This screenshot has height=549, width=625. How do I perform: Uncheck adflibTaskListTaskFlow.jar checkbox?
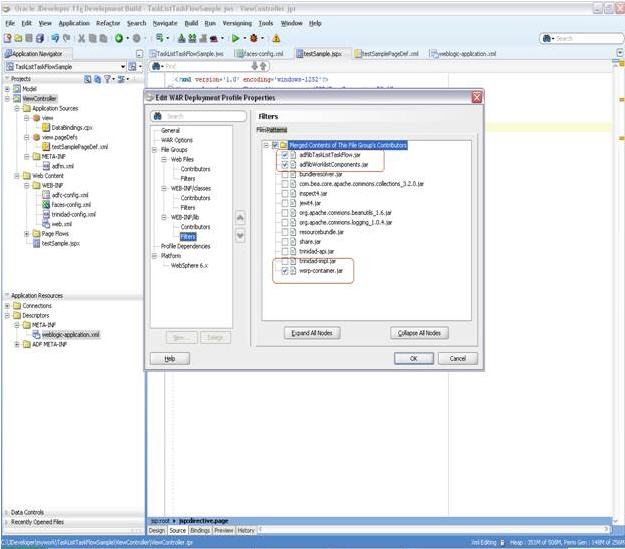point(285,155)
